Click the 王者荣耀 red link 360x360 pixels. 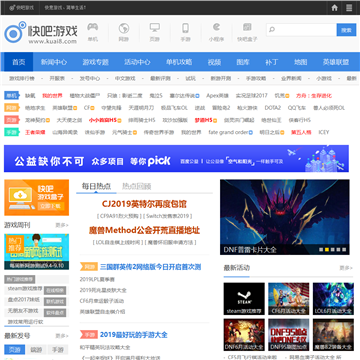(x=35, y=132)
